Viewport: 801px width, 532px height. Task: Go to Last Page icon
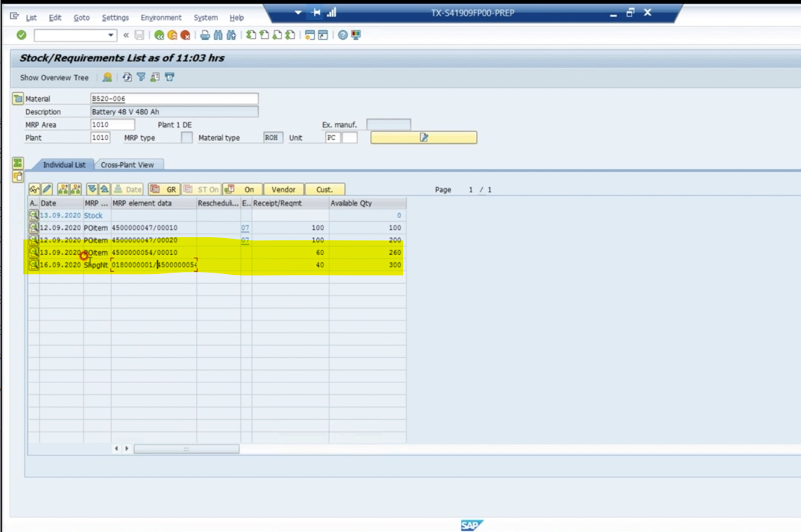290,35
